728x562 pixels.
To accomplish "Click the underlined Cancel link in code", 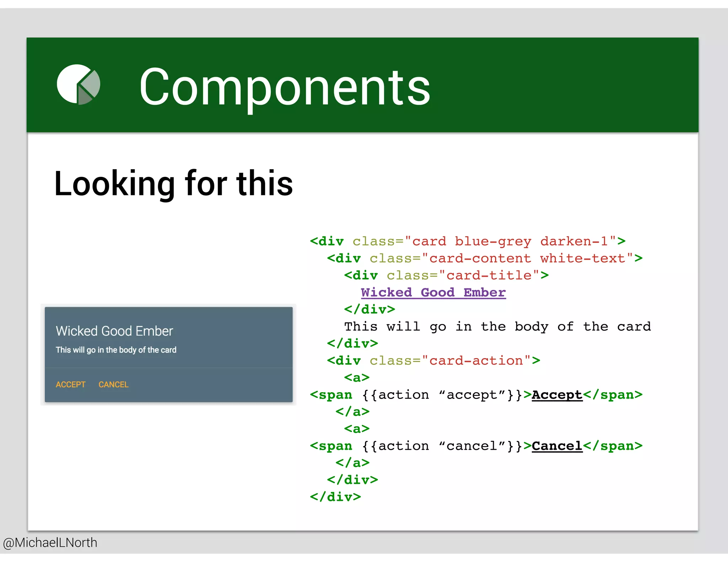I will click(x=557, y=446).
